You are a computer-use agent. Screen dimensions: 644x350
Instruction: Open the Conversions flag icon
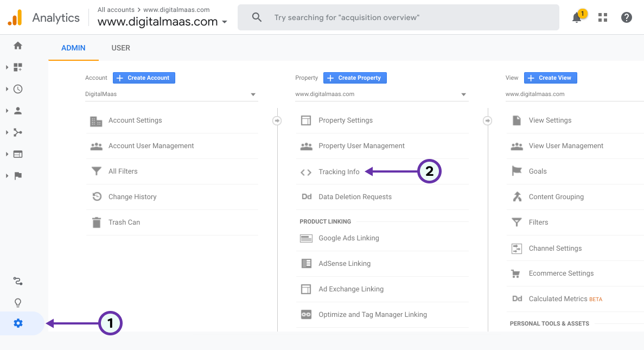point(18,176)
